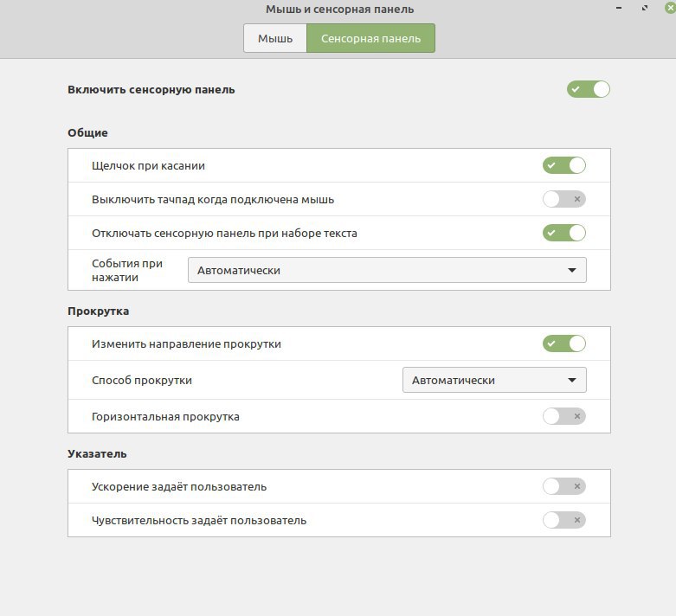This screenshot has width=676, height=616.
Task: Select the Сенсорная панель tab
Action: point(370,38)
